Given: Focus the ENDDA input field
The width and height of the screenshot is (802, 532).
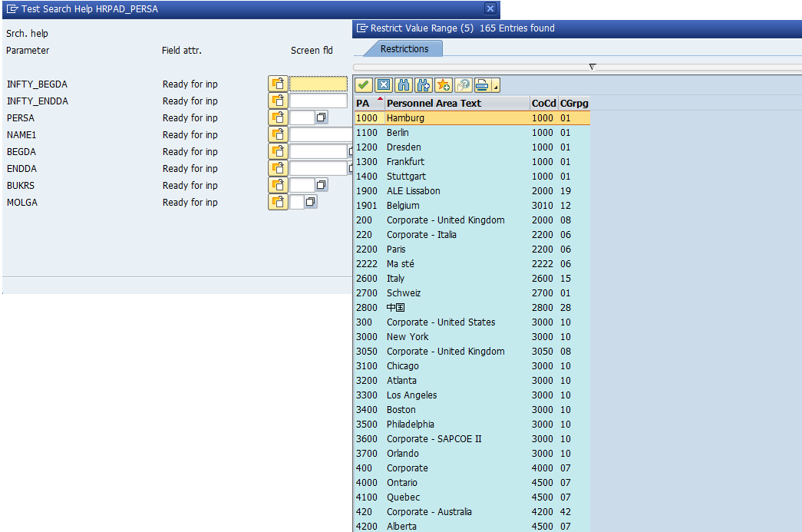Looking at the screenshot, I should tap(318, 168).
